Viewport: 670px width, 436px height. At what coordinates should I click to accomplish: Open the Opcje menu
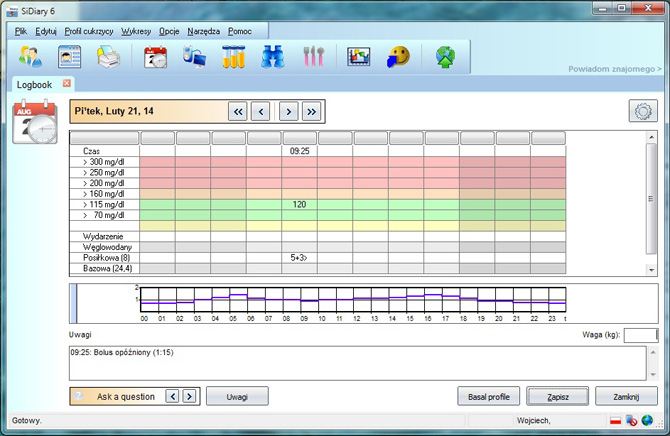point(169,31)
